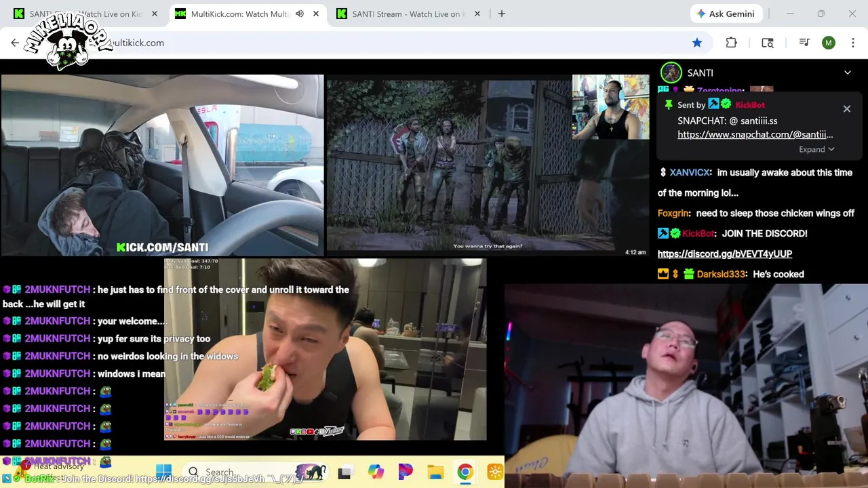Bookmark this page with the star icon
Viewport: 868px width, 488px height.
[x=697, y=43]
